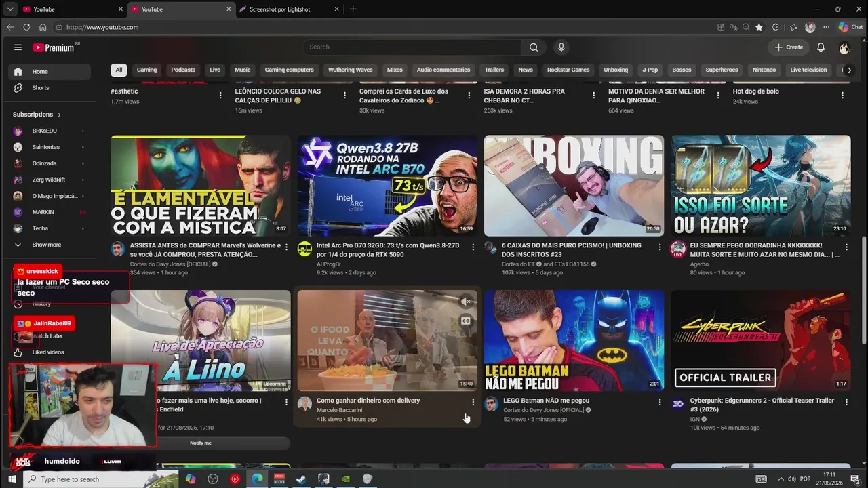The height and width of the screenshot is (488, 868).
Task: Open the YouTube notifications bell
Action: pyautogui.click(x=821, y=47)
